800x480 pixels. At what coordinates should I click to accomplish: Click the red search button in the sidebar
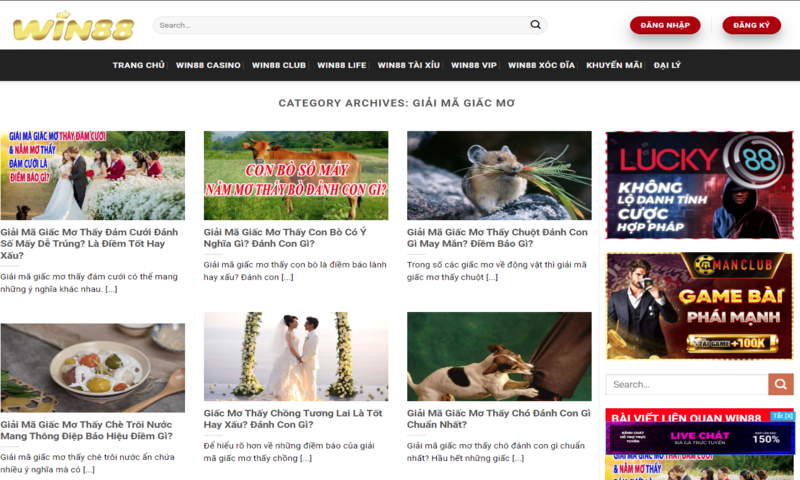click(781, 384)
